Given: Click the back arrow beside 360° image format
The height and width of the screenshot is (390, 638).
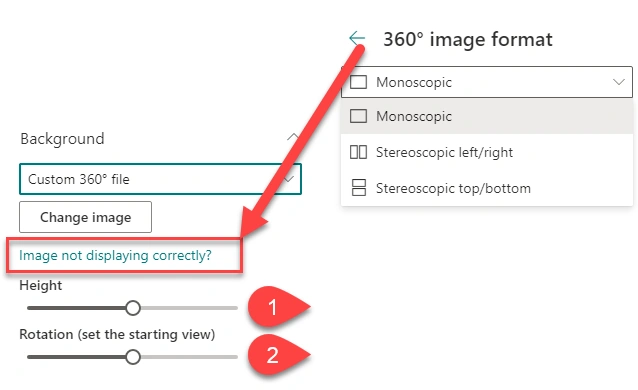Looking at the screenshot, I should coord(357,38).
